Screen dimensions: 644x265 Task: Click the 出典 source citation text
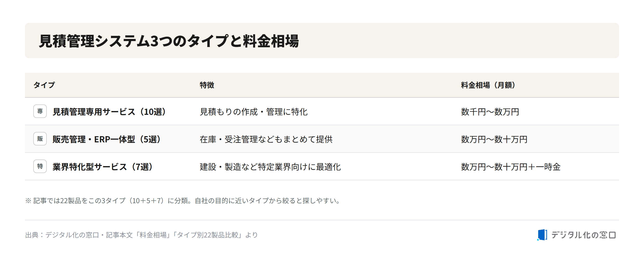[x=142, y=235]
